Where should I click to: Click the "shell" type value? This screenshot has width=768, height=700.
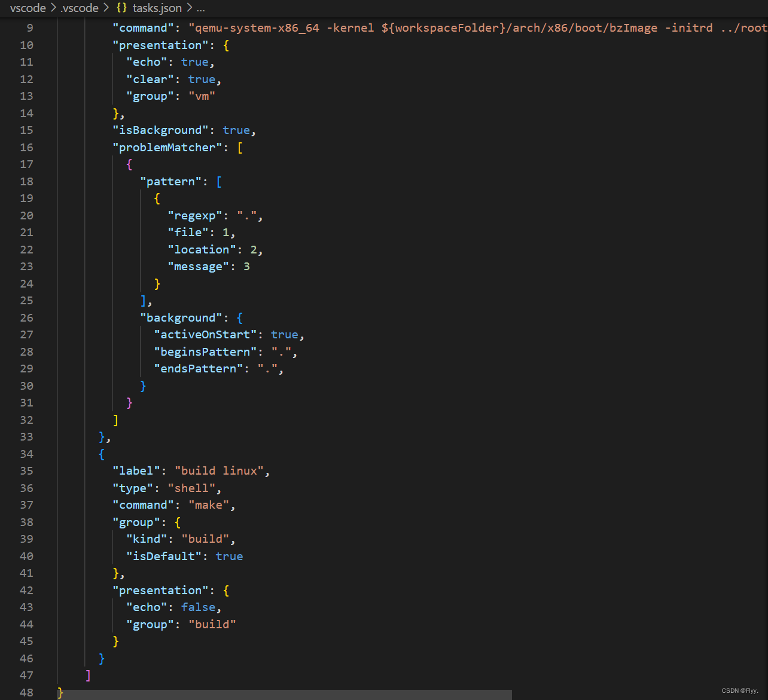[x=191, y=488]
